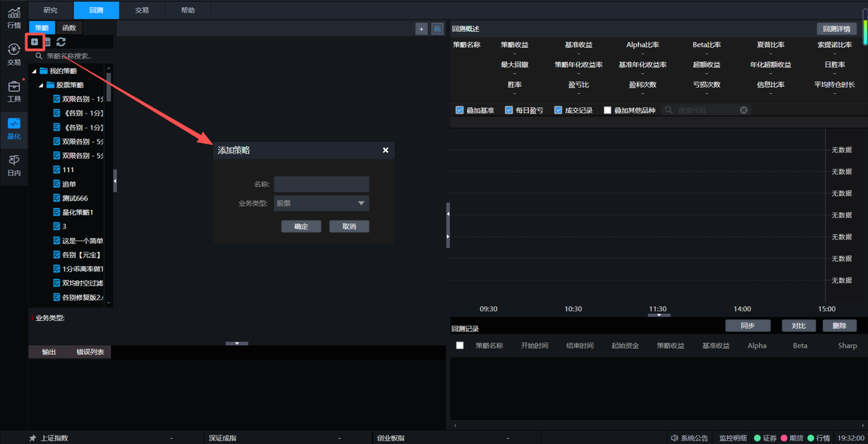Collapse the 股票策略 folder
868x444 pixels.
click(42, 86)
